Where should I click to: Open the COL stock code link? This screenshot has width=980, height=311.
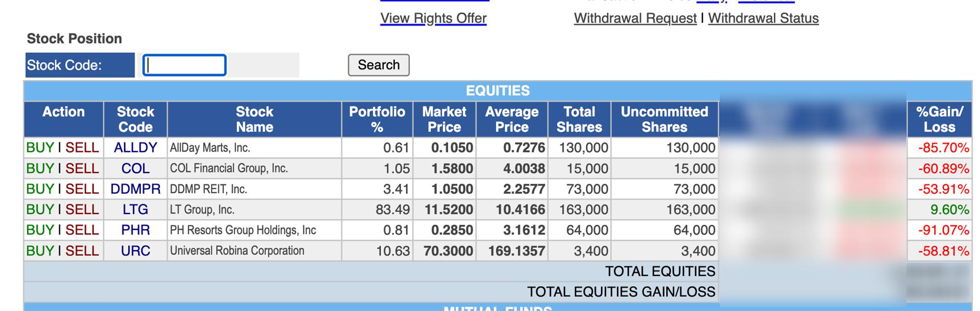135,169
